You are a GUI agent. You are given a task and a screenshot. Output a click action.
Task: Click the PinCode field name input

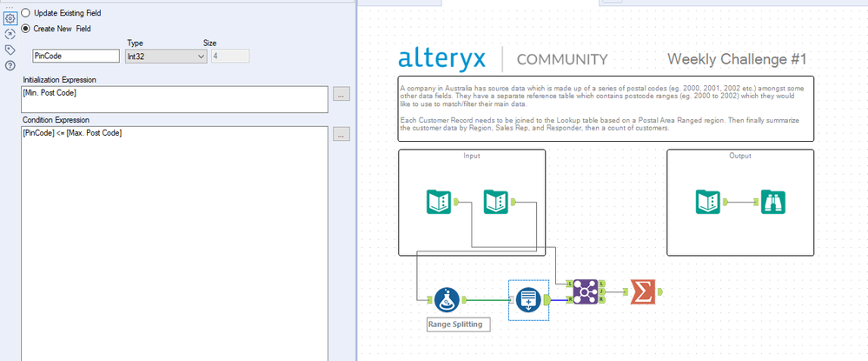(x=76, y=56)
